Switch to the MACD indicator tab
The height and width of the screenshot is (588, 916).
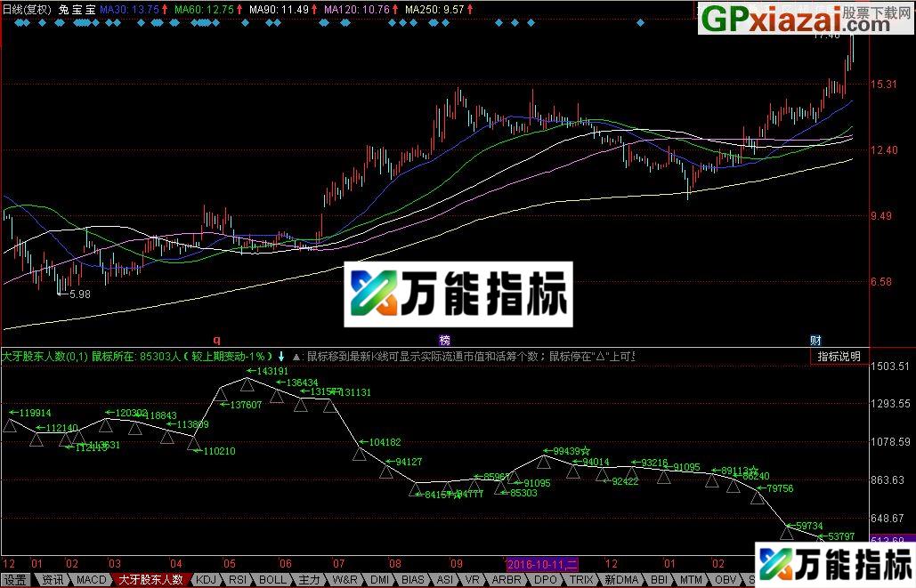point(90,579)
